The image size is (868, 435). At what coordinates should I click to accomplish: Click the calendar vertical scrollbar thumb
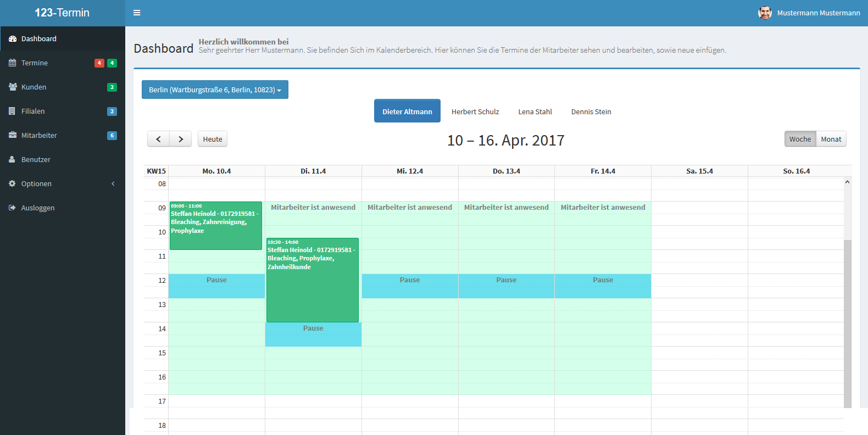(847, 323)
